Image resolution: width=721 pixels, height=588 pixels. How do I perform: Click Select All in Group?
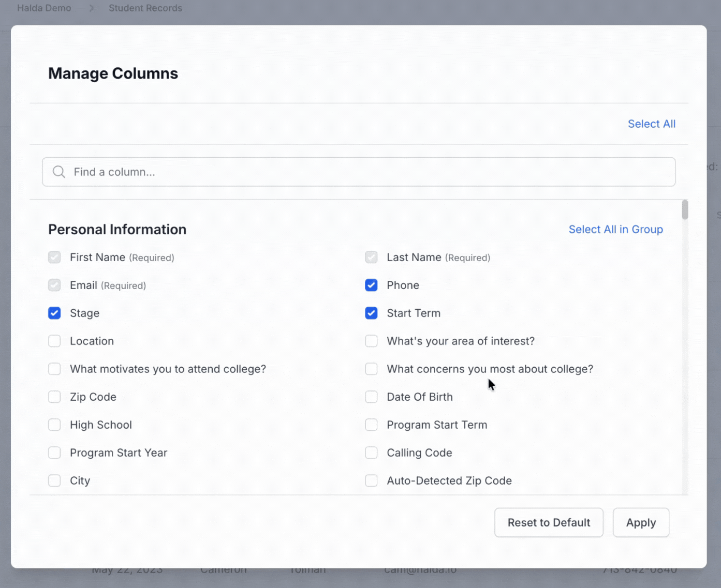615,229
